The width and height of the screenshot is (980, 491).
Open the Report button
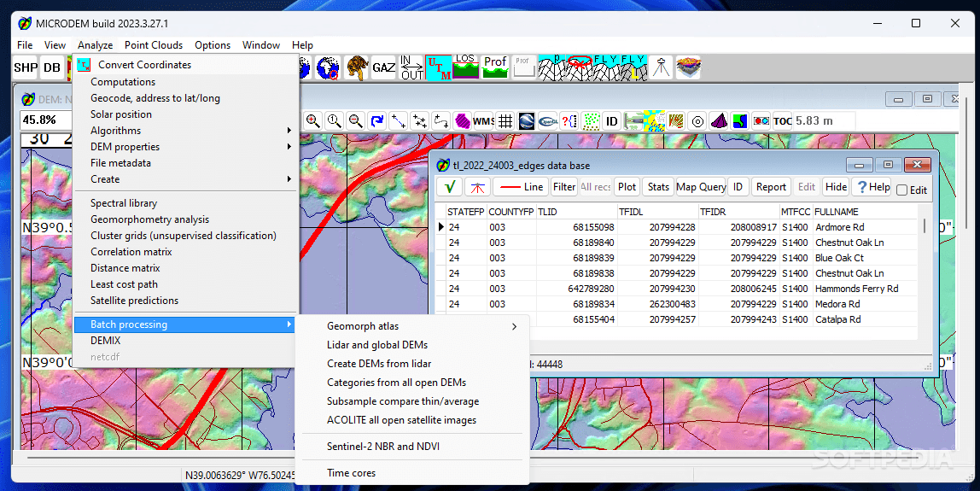(x=771, y=186)
